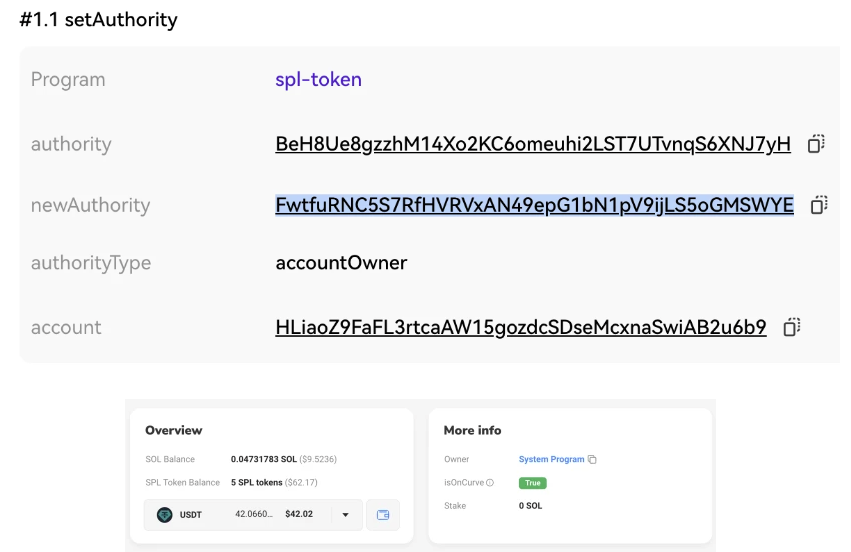Screen dimensions: 851x552
Task: Open the System Program owner link
Action: click(x=551, y=460)
